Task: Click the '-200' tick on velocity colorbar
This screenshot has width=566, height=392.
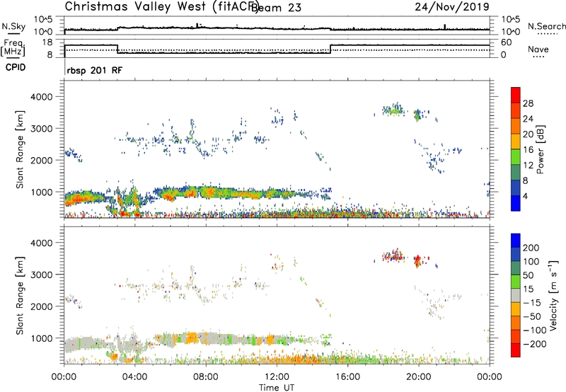Action: [x=535, y=344]
